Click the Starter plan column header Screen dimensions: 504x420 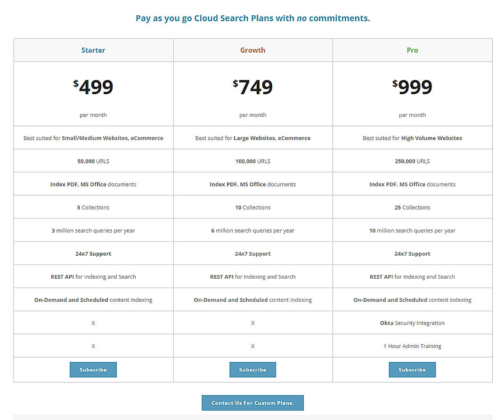(x=93, y=50)
